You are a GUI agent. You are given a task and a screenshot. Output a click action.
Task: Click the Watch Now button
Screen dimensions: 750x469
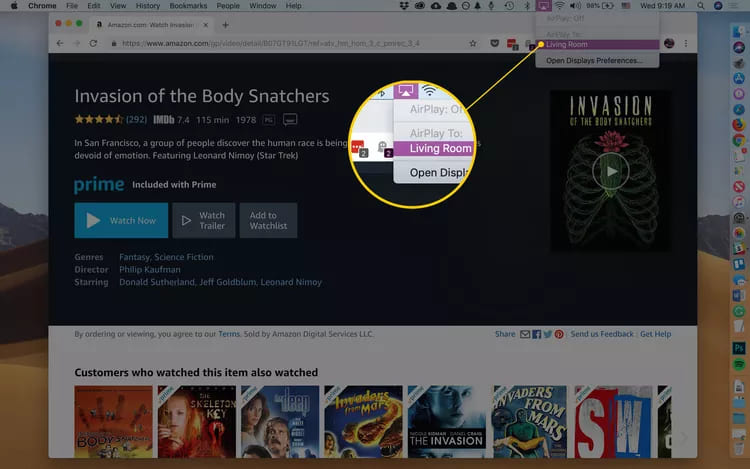click(x=121, y=220)
